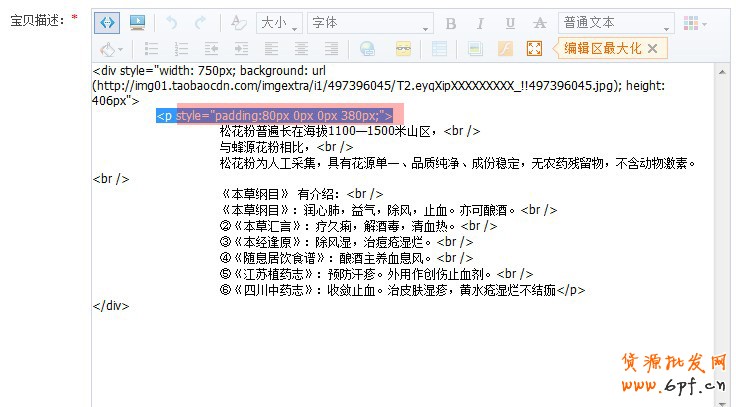The height and width of the screenshot is (407, 736).
Task: Click the strikethrough icon
Action: [x=539, y=23]
